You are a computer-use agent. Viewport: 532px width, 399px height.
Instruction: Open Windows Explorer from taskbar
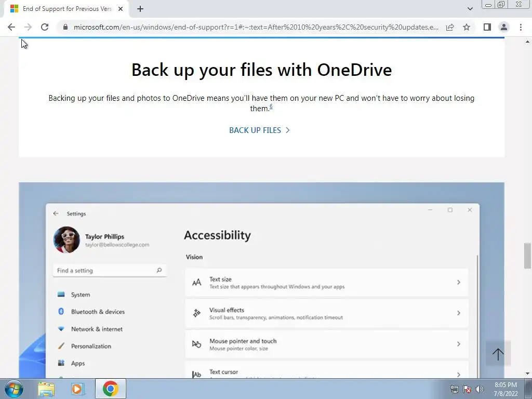[46, 389]
